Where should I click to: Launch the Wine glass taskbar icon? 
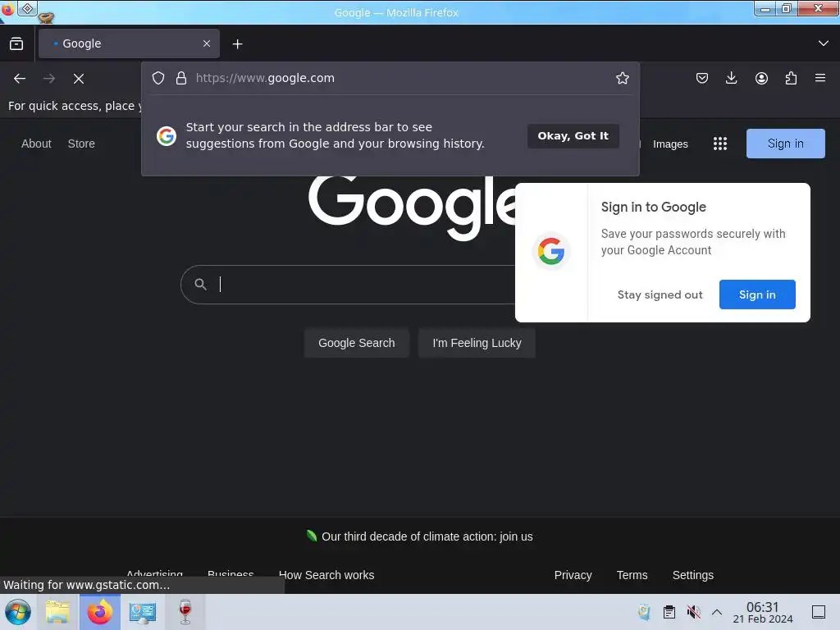pos(185,612)
